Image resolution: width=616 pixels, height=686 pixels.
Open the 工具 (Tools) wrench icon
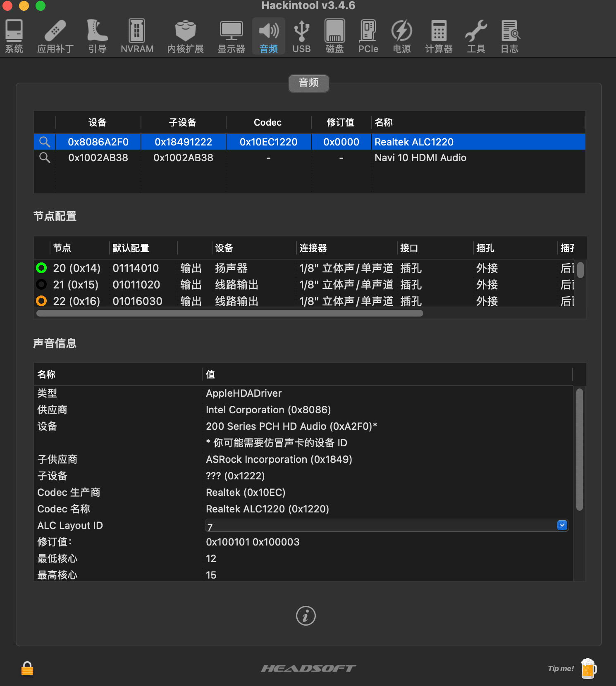tap(476, 31)
